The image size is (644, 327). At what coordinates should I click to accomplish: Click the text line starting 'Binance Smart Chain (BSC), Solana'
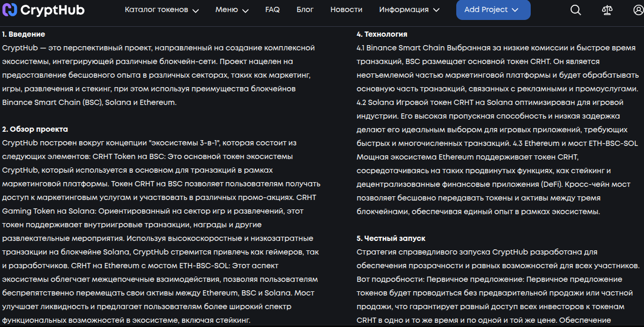(x=89, y=102)
